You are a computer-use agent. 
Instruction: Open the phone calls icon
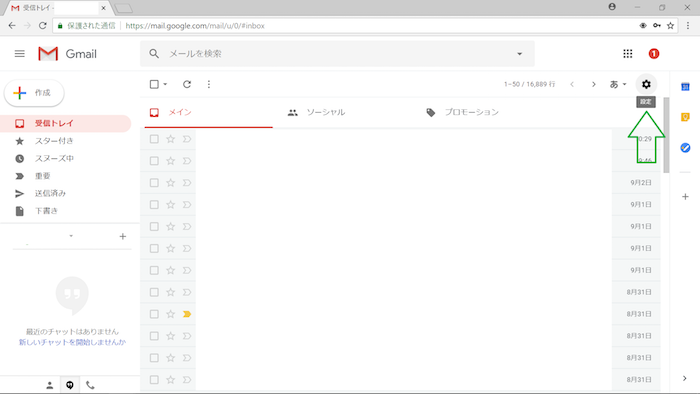(x=90, y=385)
